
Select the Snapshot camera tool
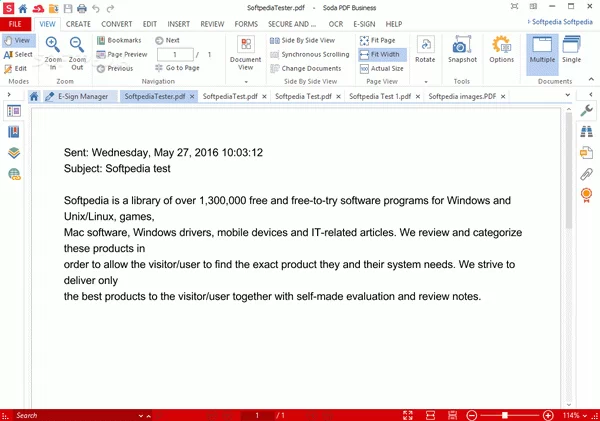462,45
